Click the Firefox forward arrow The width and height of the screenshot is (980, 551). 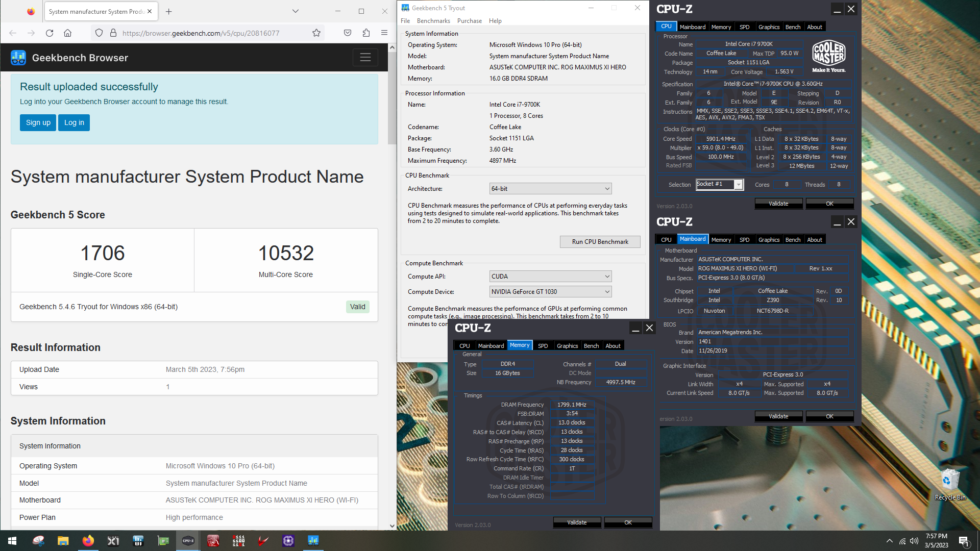(x=31, y=33)
